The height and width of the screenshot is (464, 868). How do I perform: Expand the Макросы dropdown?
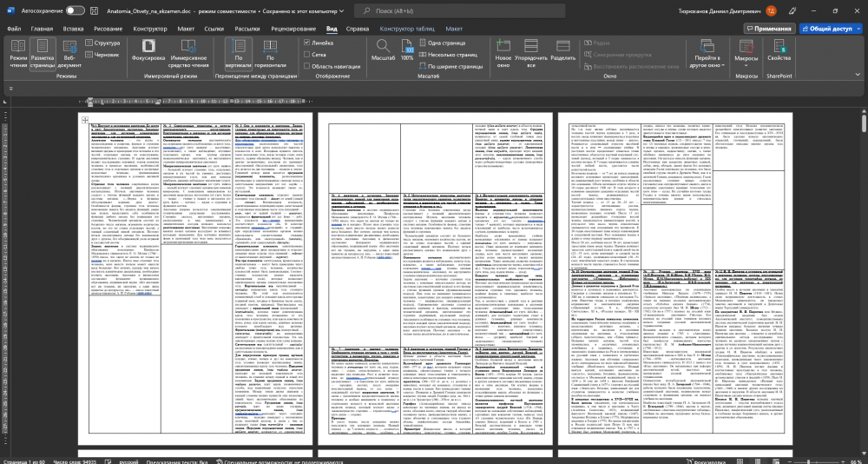pos(746,61)
